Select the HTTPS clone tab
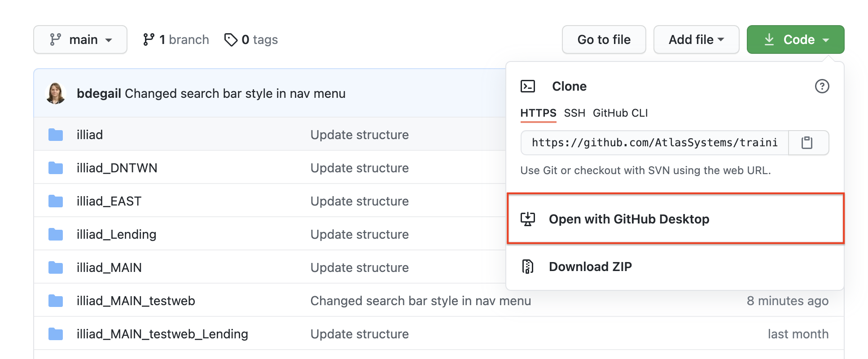 (x=538, y=113)
